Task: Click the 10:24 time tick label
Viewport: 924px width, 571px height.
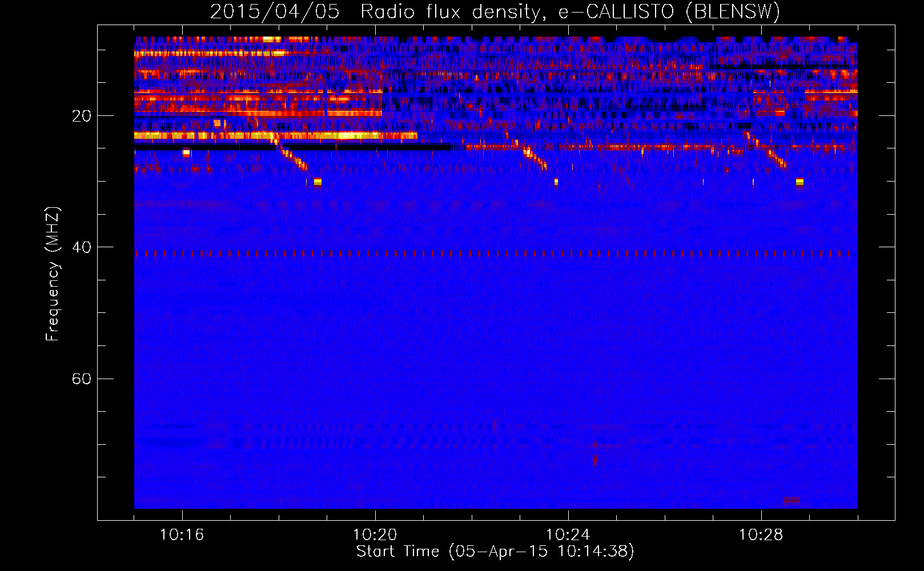Action: [568, 534]
